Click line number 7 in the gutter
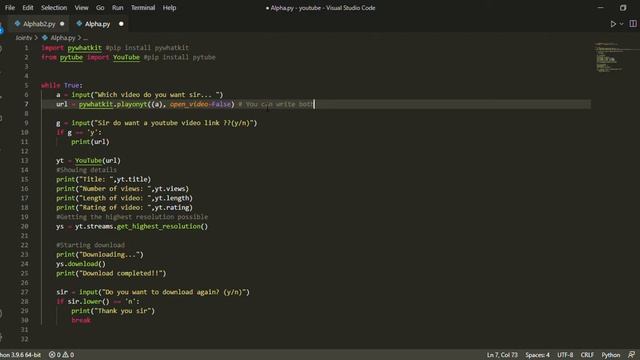Image resolution: width=640 pixels, height=360 pixels. pyautogui.click(x=27, y=104)
